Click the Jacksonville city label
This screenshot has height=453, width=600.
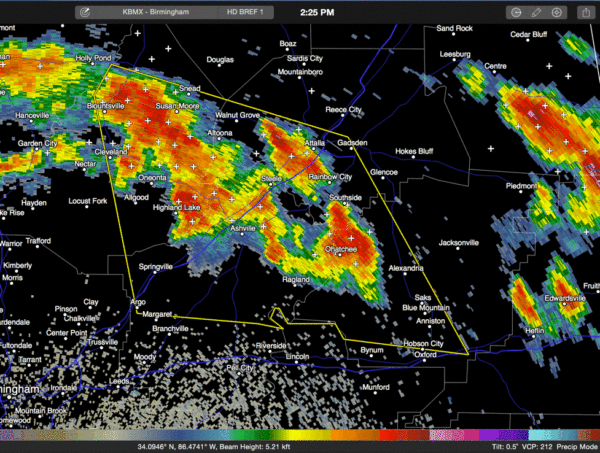click(x=459, y=242)
